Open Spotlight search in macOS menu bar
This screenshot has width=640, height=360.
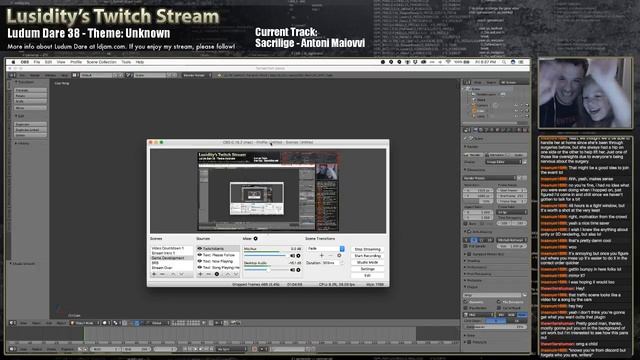click(504, 62)
